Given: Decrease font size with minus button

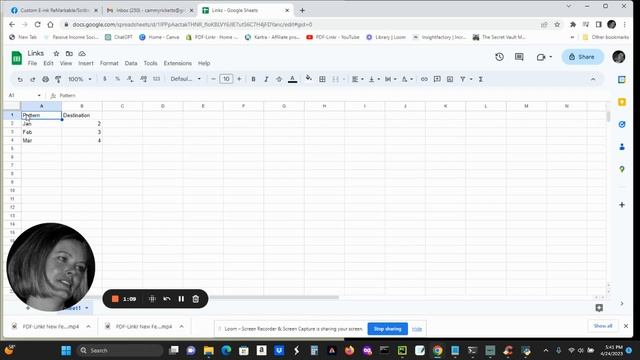Looking at the screenshot, I should (x=213, y=79).
